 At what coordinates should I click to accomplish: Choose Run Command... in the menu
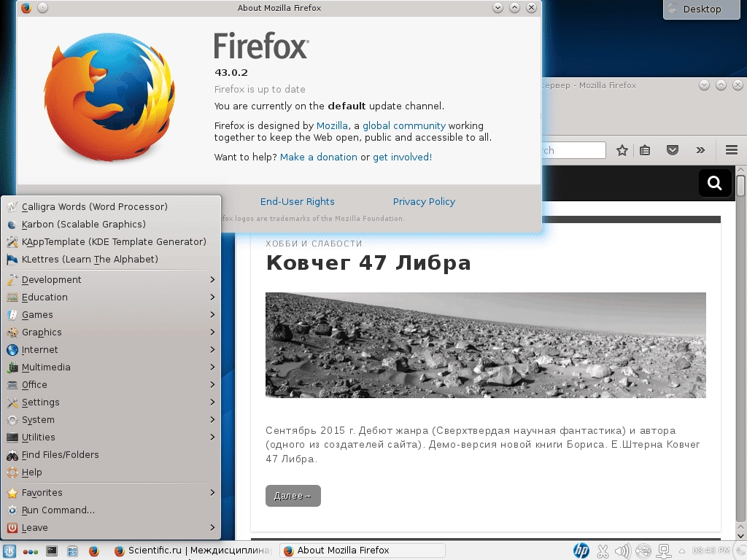[111, 510]
